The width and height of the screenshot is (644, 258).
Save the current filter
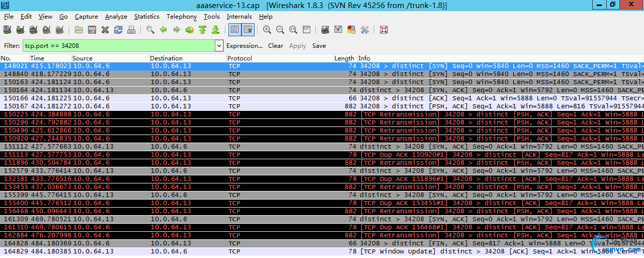319,45
